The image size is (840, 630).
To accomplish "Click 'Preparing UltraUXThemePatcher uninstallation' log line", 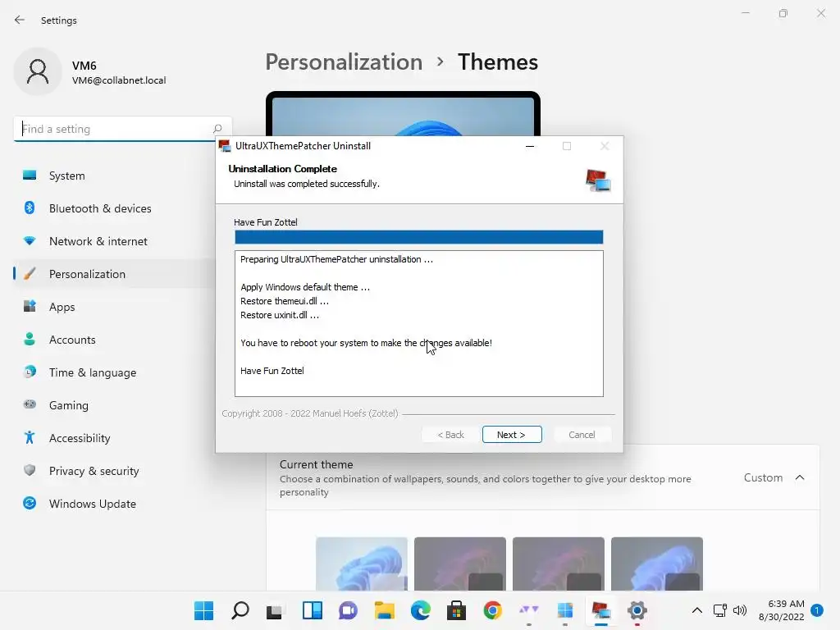I will click(x=336, y=259).
